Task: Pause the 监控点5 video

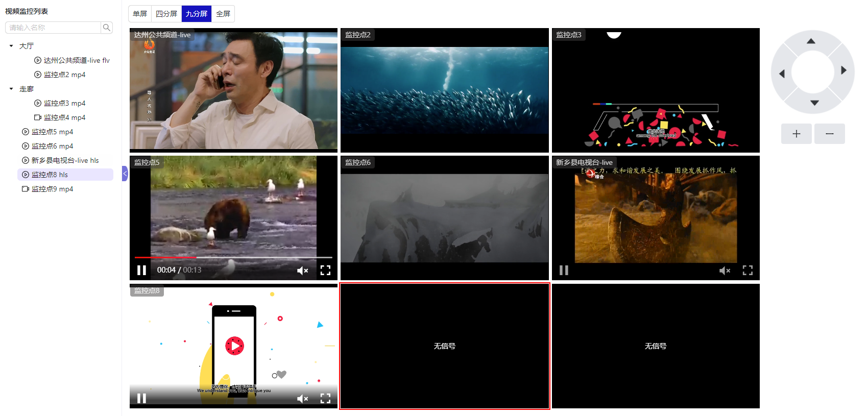Action: (x=141, y=270)
